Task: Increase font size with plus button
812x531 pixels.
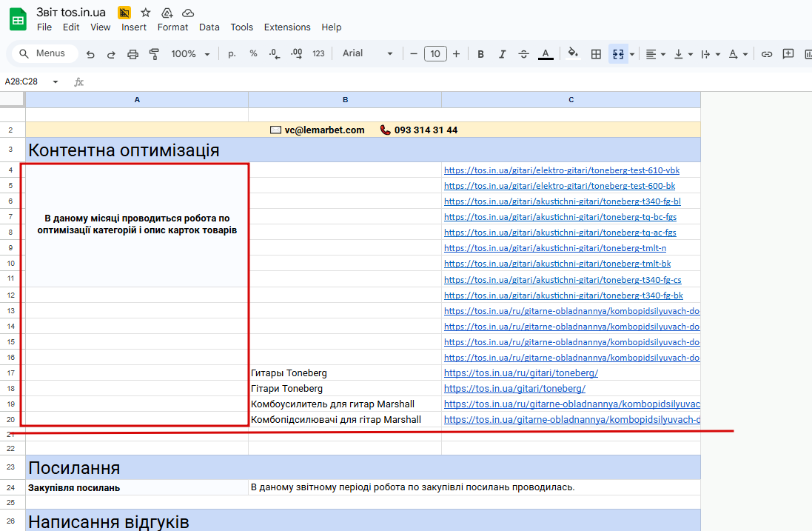Action: 456,54
